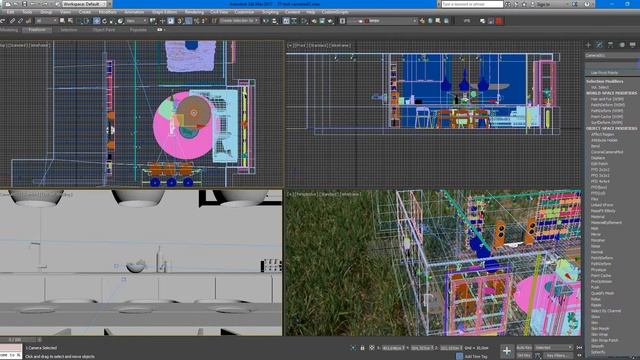The height and width of the screenshot is (360, 640).
Task: Select Noise in the modifier list
Action: [596, 246]
